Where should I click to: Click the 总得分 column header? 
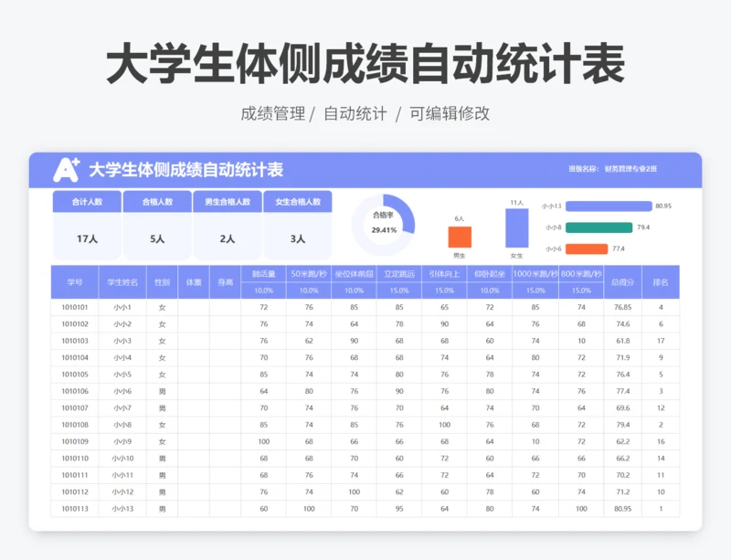tap(623, 282)
